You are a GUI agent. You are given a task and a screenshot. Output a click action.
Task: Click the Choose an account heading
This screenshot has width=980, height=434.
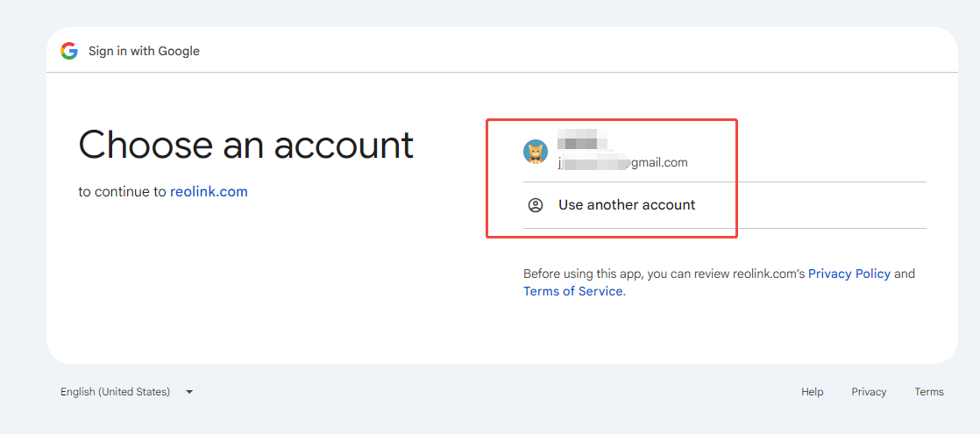click(246, 145)
